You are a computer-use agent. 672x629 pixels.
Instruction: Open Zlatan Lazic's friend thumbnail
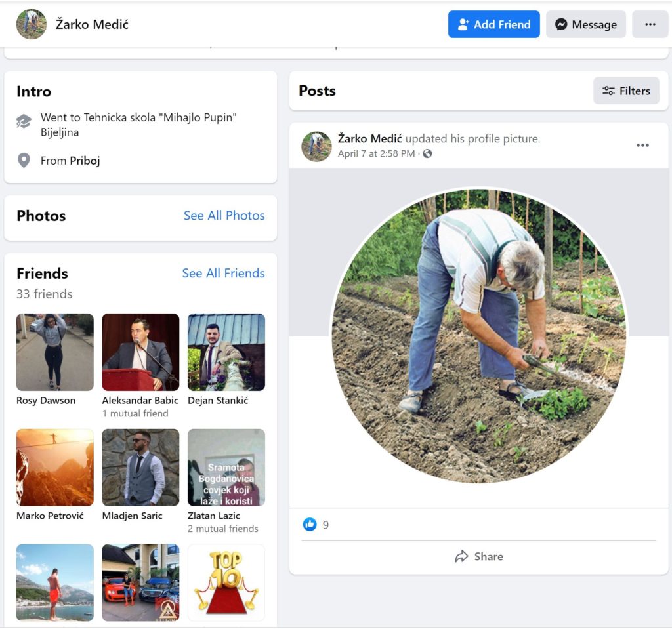pyautogui.click(x=226, y=468)
